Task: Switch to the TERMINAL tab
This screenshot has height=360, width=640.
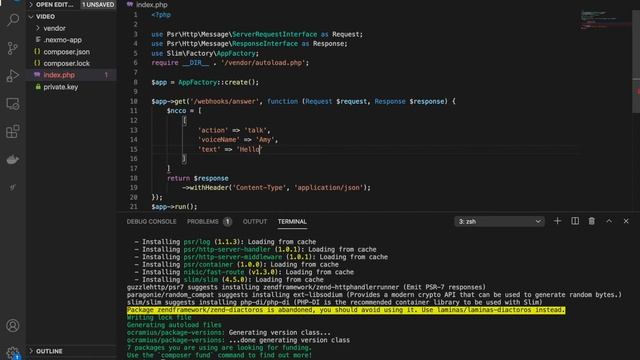Action: 292,222
